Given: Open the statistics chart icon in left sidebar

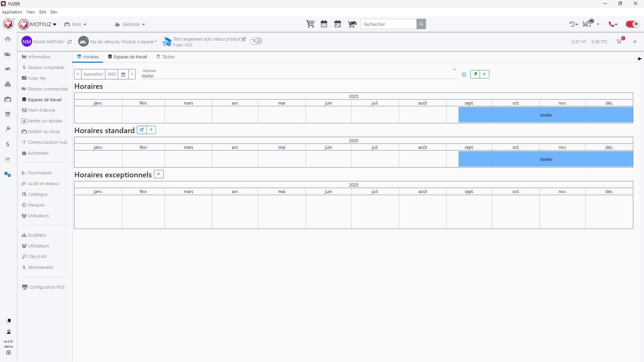Looking at the screenshot, I should pyautogui.click(x=8, y=159).
